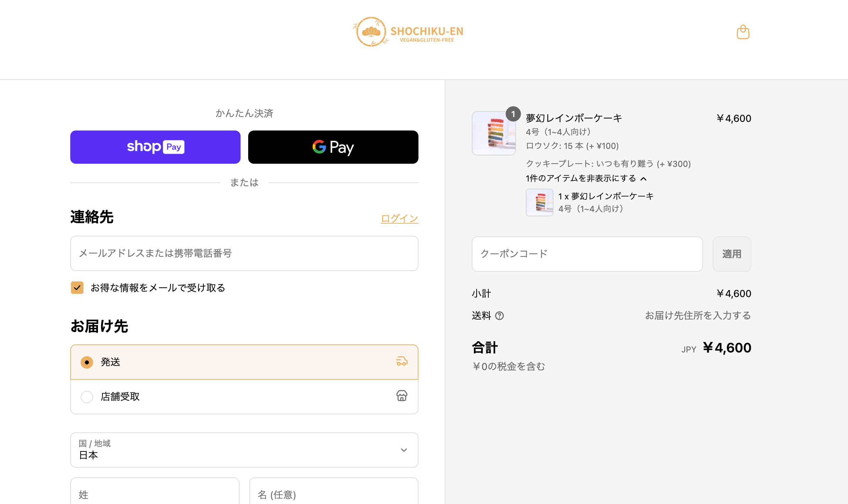This screenshot has height=504, width=848.
Task: Click the ロウソク: 15 本 option text
Action: click(572, 146)
